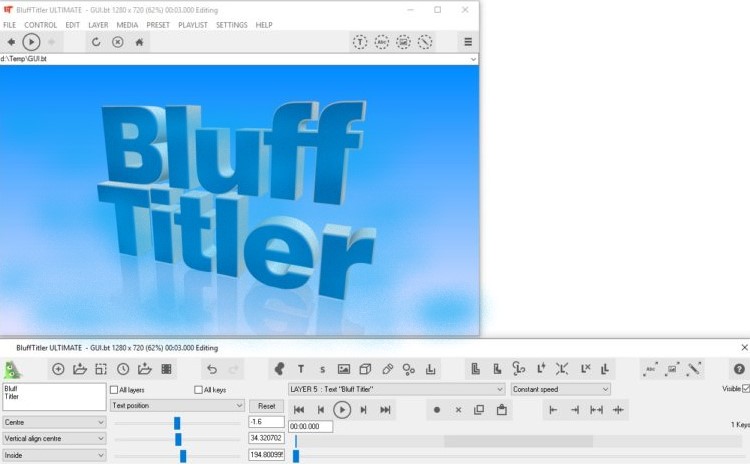Undo the last action with curved arrow
Viewport: 750px width, 464px height.
pyautogui.click(x=212, y=369)
